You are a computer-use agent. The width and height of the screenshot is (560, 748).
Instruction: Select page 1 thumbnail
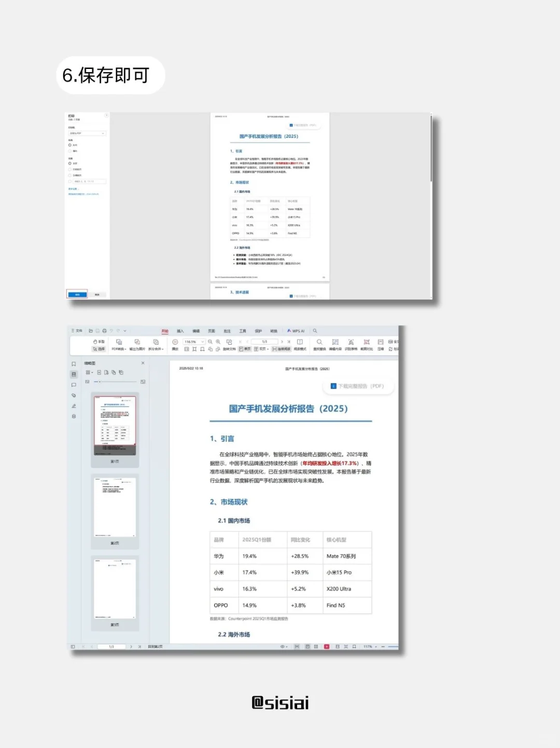(115, 426)
